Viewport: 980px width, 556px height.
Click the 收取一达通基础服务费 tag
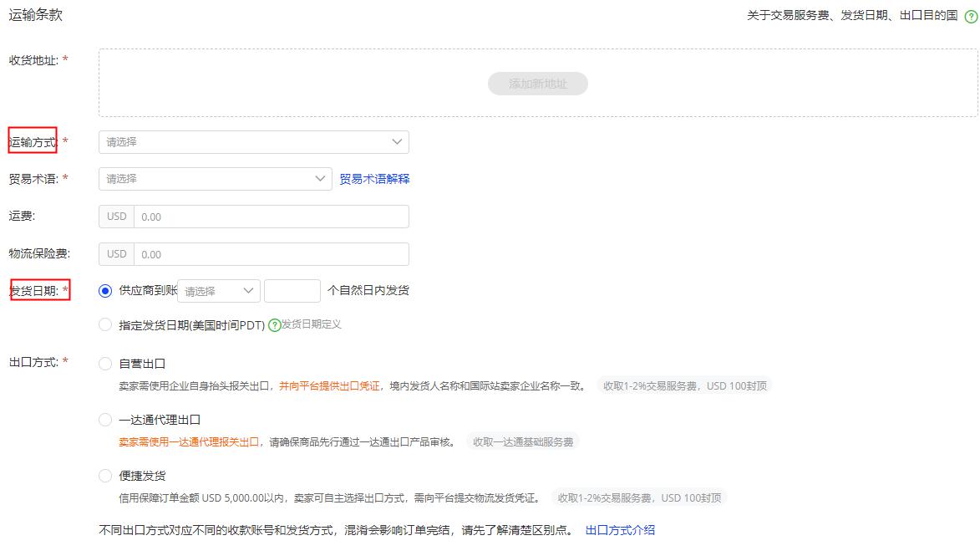point(522,442)
